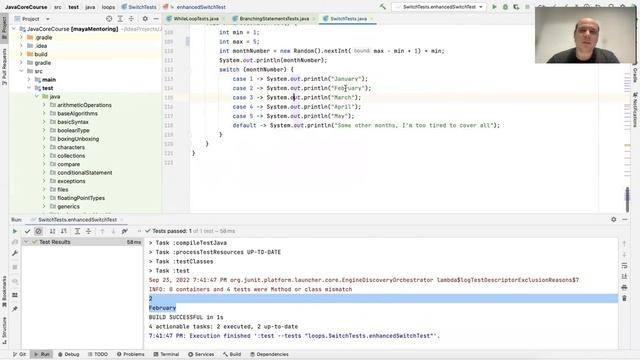The image size is (640, 360).
Task: Expand the main folder
Action: (29, 80)
